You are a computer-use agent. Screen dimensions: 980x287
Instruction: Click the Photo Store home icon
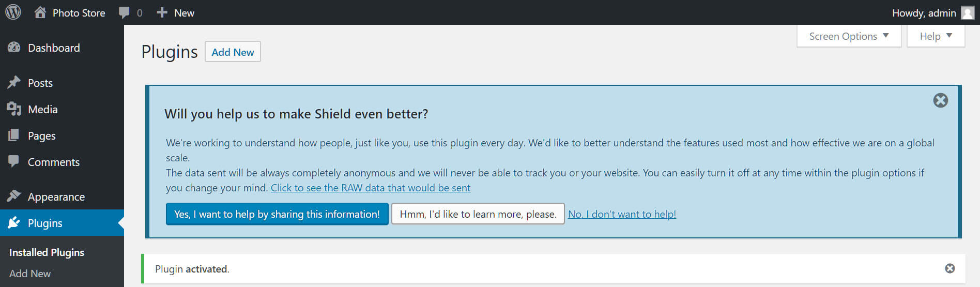pyautogui.click(x=40, y=12)
